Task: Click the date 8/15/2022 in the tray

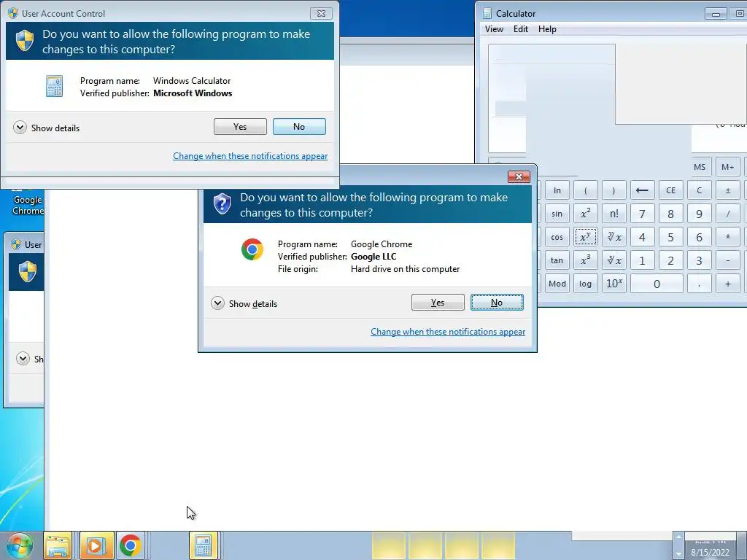Action: click(x=710, y=553)
